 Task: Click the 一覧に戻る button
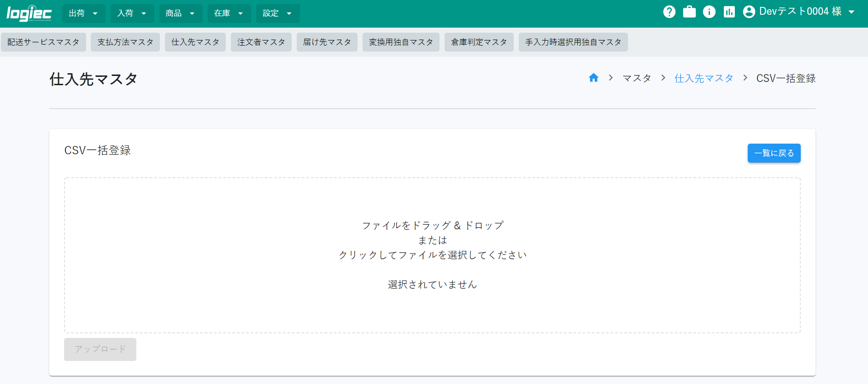coord(774,153)
